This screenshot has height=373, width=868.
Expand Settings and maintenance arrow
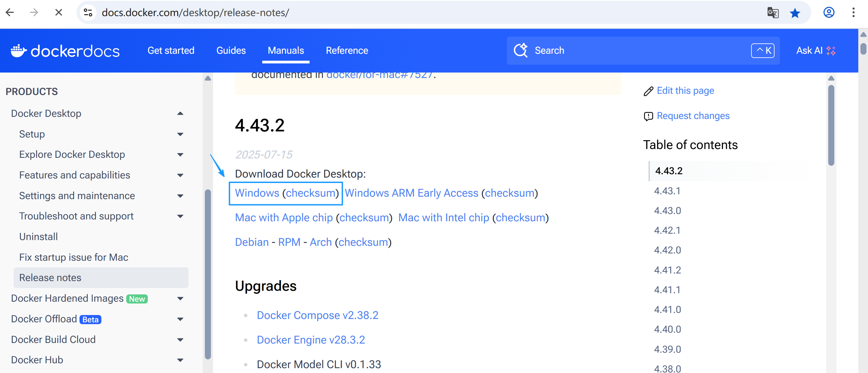[x=180, y=196]
